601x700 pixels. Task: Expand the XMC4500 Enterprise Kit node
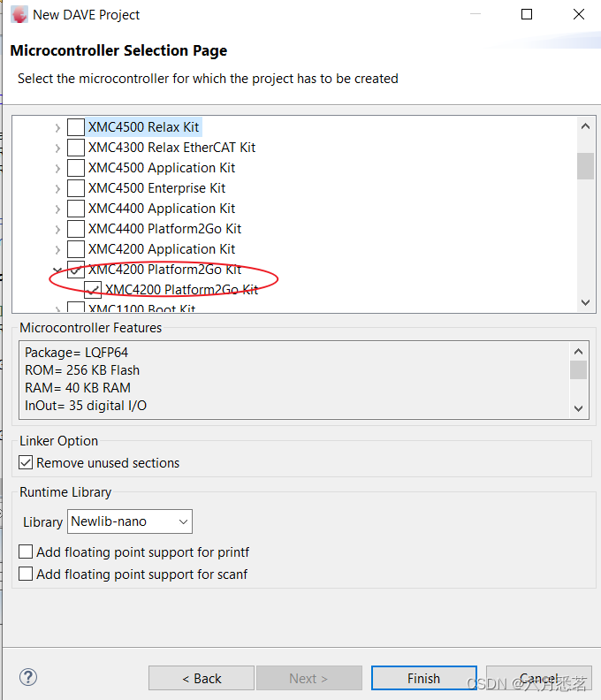[57, 188]
